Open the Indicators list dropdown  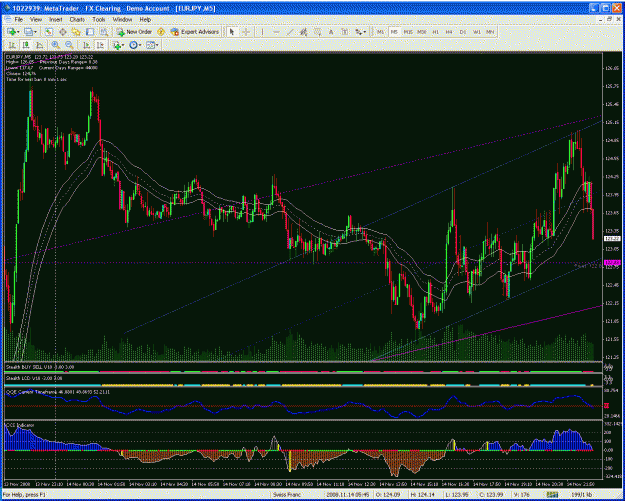point(118,45)
